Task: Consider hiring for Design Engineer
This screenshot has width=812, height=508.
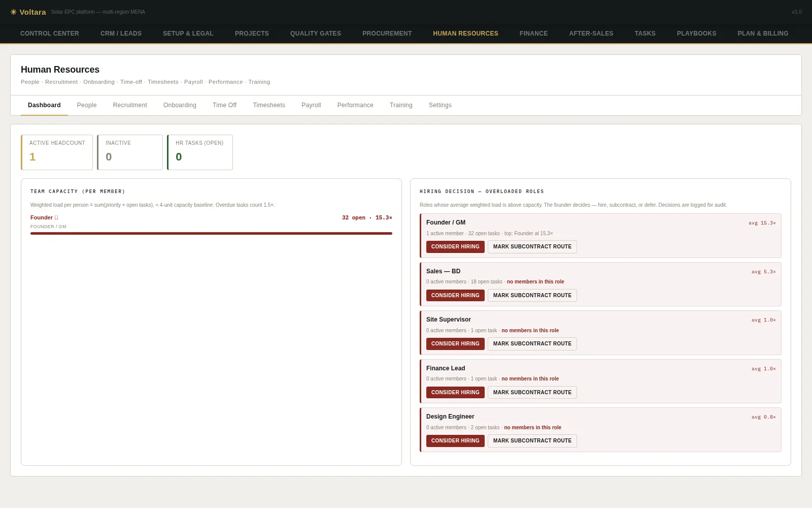Action: coord(455,441)
